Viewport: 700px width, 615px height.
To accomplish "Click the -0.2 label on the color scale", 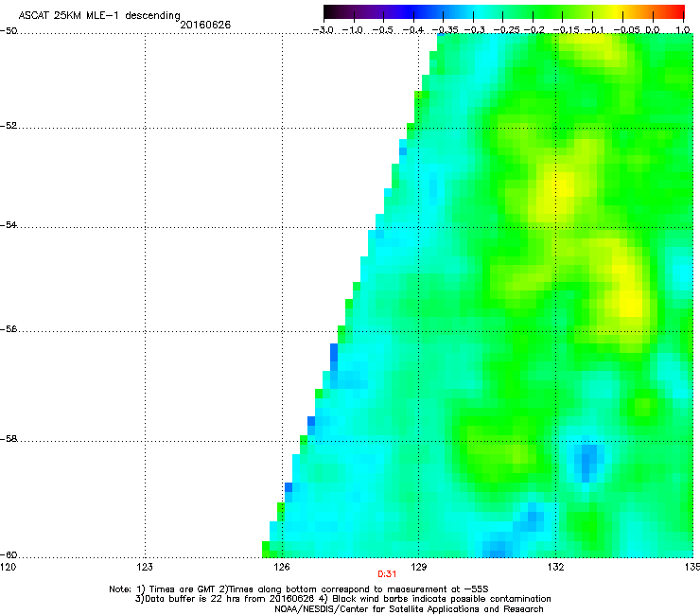I will click(x=534, y=30).
